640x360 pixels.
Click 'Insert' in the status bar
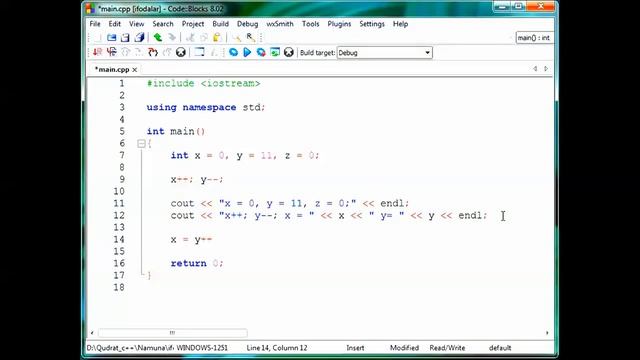click(355, 348)
